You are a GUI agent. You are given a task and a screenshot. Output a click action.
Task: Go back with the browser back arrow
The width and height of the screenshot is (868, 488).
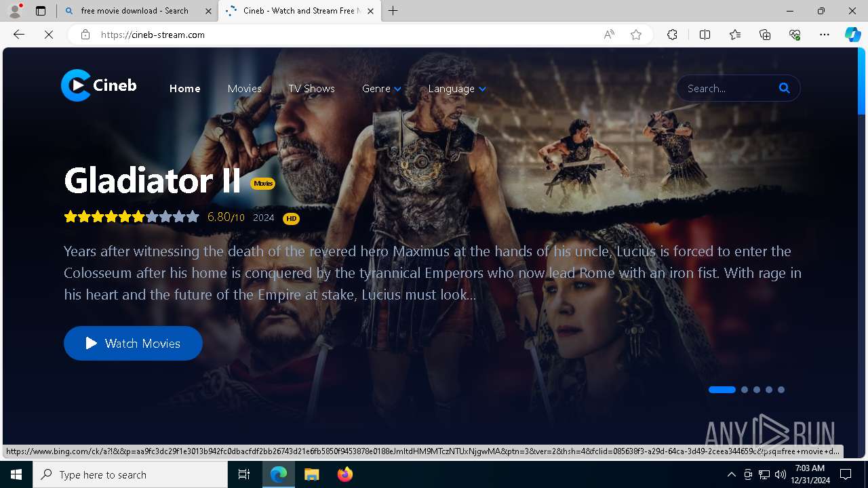coord(19,35)
